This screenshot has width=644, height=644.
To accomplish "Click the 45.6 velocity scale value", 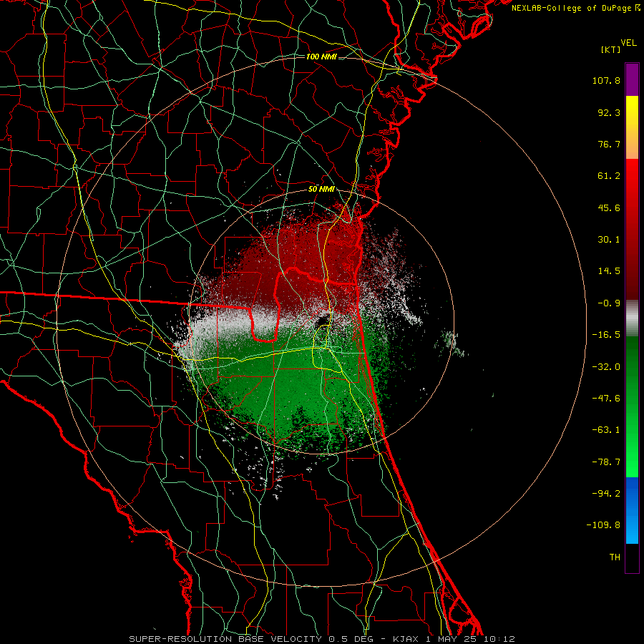I will (609, 208).
